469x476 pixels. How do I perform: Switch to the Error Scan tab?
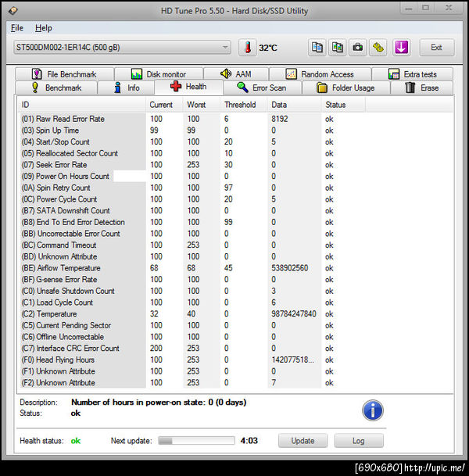[x=263, y=88]
